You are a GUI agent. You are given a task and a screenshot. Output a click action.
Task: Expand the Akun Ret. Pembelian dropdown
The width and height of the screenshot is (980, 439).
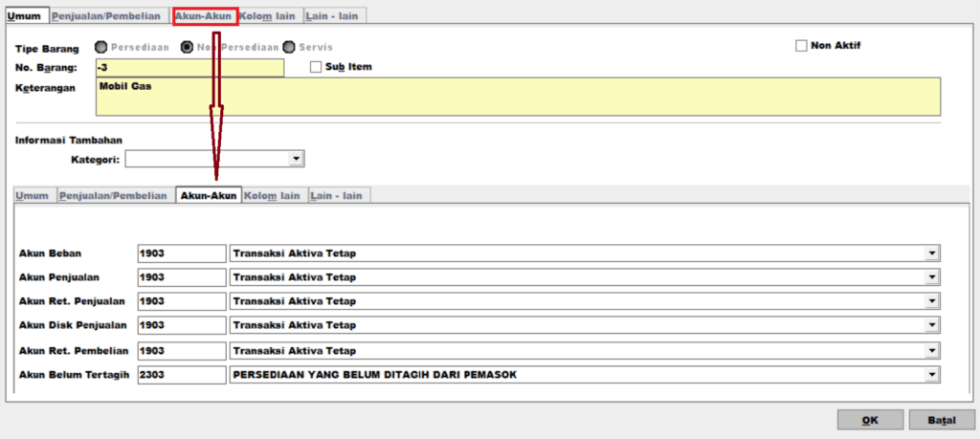point(932,350)
